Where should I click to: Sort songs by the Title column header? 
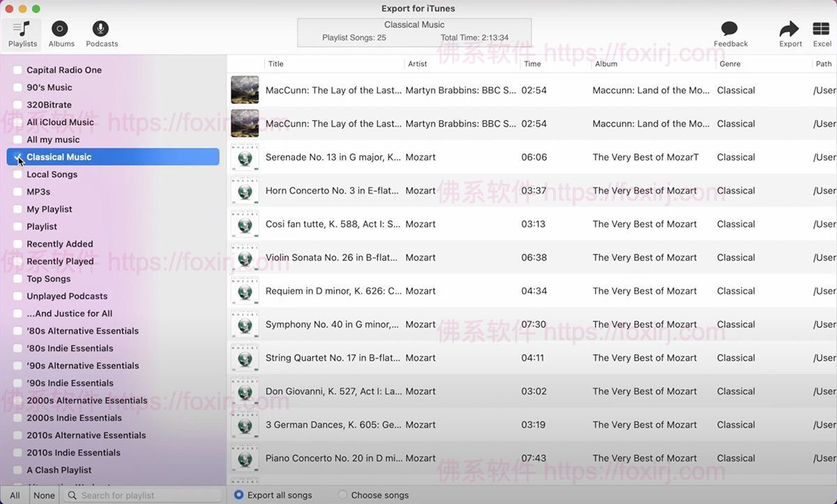(276, 63)
